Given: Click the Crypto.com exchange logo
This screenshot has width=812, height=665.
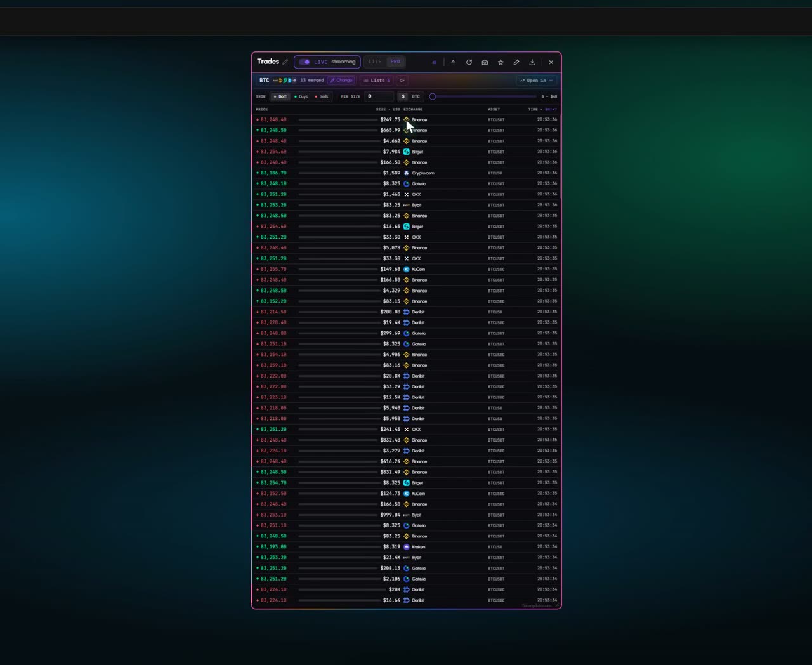Looking at the screenshot, I should [x=407, y=173].
